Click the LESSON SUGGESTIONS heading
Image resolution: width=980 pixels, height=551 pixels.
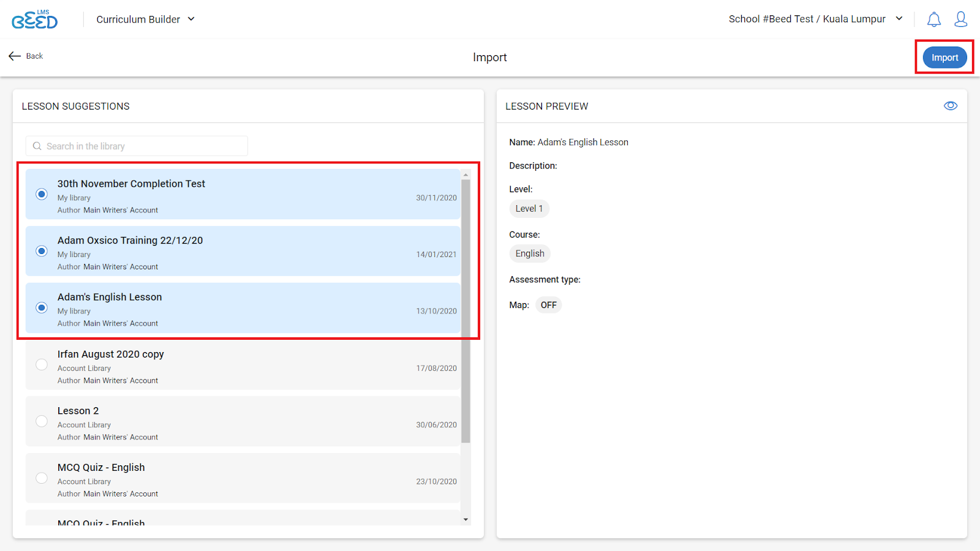click(x=76, y=107)
